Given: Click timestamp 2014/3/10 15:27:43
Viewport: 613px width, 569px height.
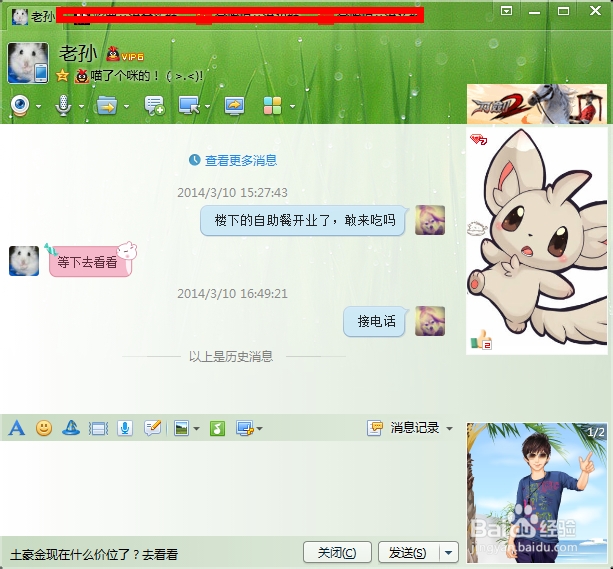Looking at the screenshot, I should [233, 192].
